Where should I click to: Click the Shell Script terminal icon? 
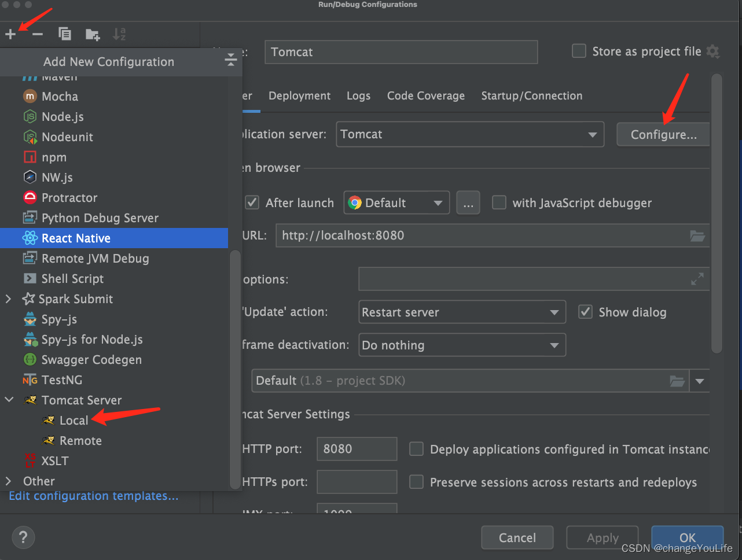click(30, 278)
